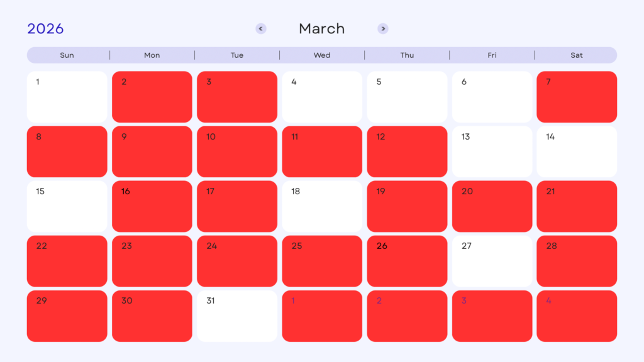
Task: Select next-month day 2 cell
Action: pos(407,315)
